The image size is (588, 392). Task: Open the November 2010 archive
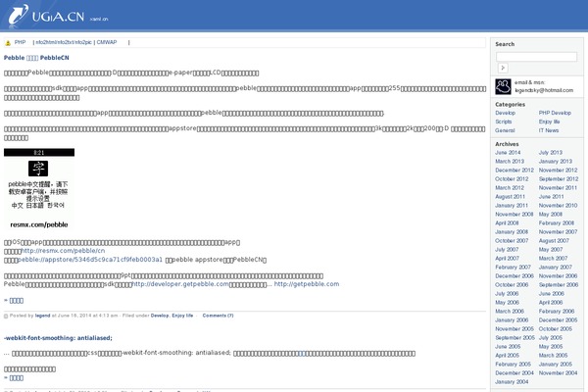pos(558,206)
